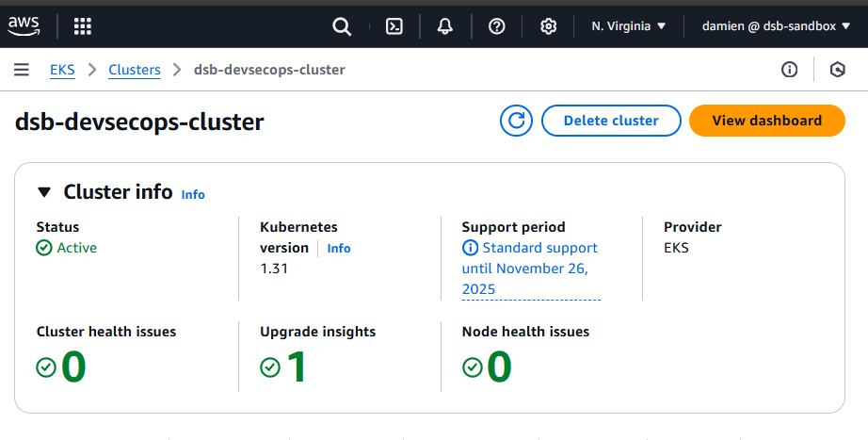This screenshot has width=868, height=440.
Task: Open the settings gear in the top bar
Action: [549, 26]
